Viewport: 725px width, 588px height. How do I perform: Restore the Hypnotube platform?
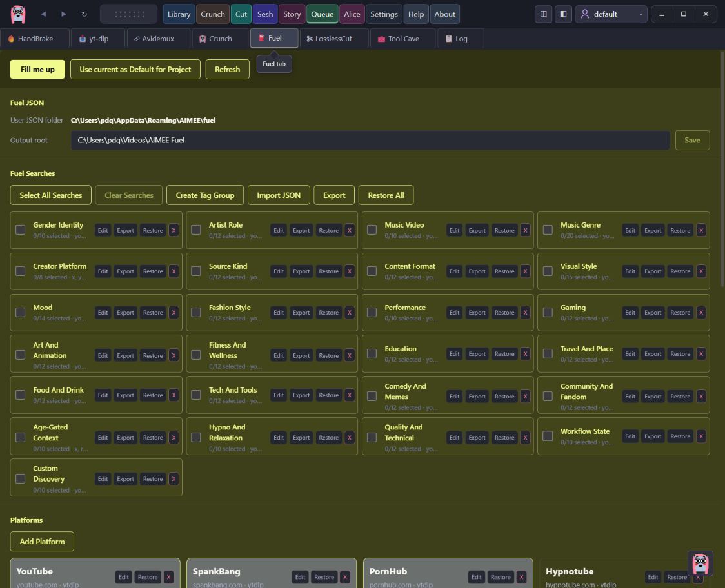677,577
